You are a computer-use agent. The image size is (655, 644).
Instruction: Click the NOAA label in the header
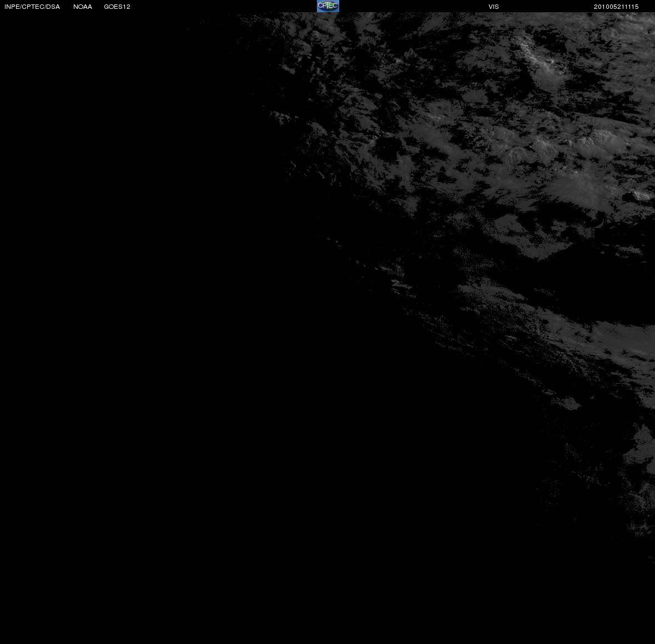[x=83, y=7]
